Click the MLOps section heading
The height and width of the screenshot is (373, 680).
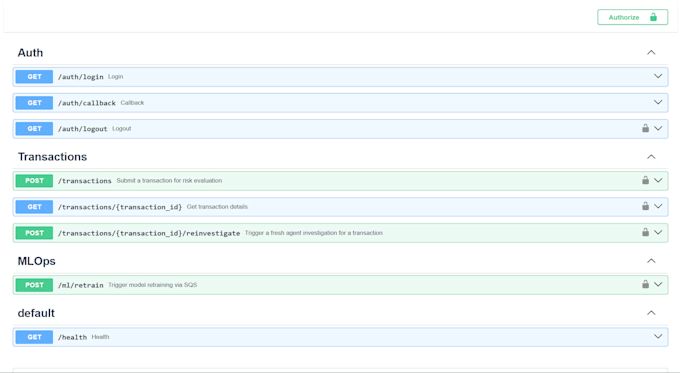tap(36, 261)
